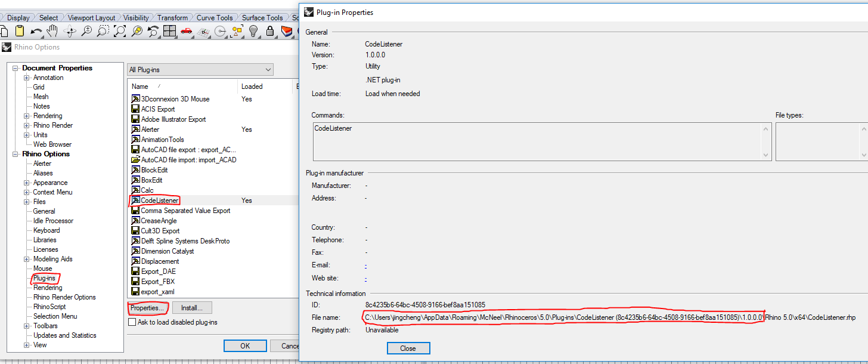The width and height of the screenshot is (868, 364).
Task: Click the AutoCAD file import folder icon
Action: coord(135,160)
